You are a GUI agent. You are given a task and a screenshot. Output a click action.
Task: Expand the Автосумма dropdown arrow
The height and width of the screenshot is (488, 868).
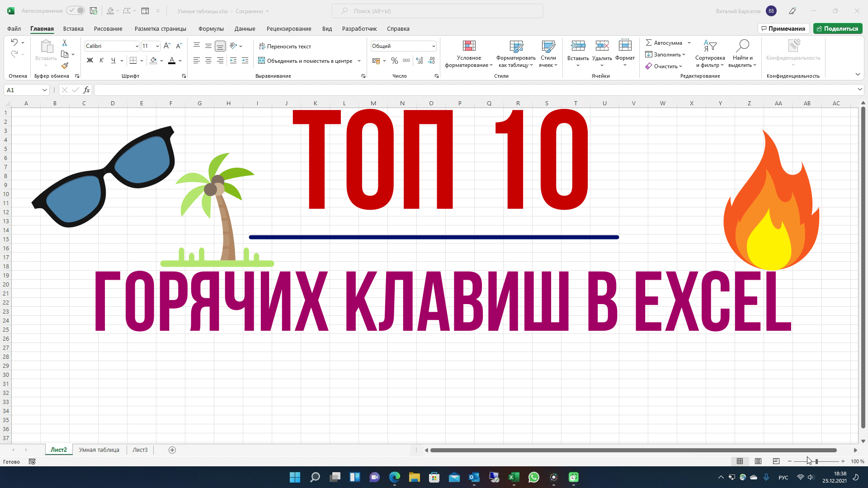689,43
